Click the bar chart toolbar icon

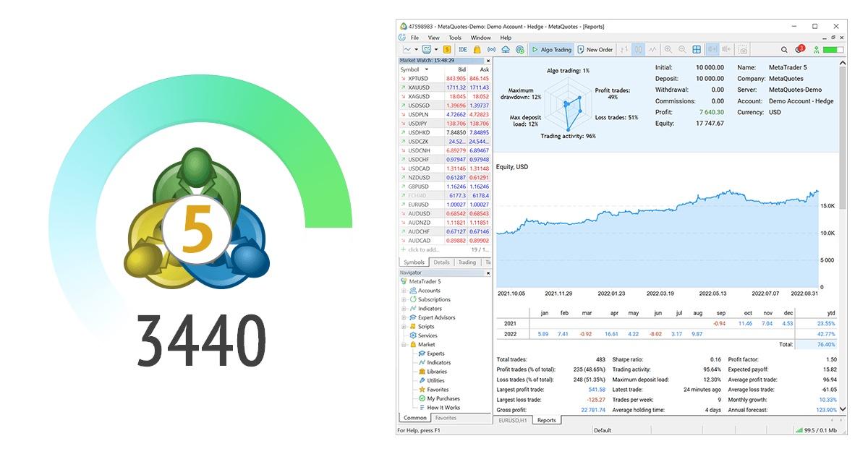pos(624,50)
